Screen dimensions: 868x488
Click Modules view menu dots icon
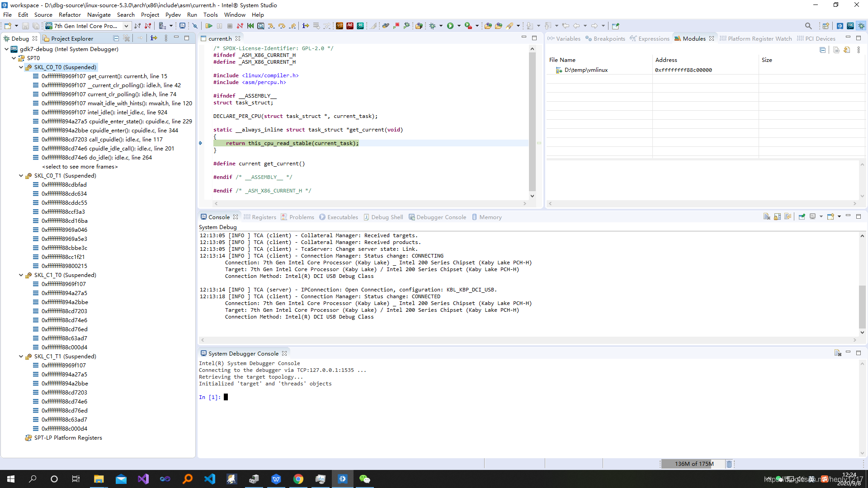pos(859,50)
